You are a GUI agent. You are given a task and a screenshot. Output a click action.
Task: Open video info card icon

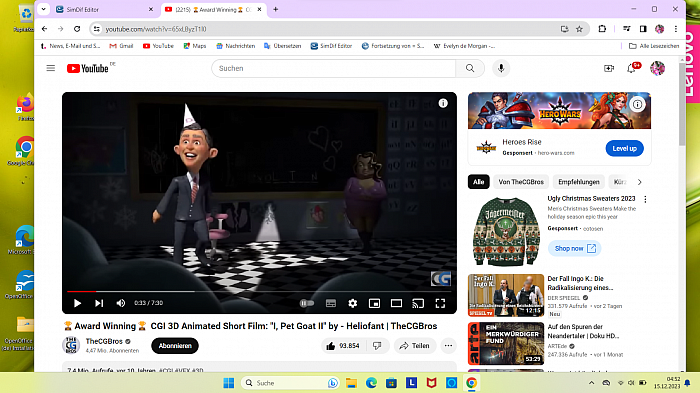pyautogui.click(x=443, y=103)
